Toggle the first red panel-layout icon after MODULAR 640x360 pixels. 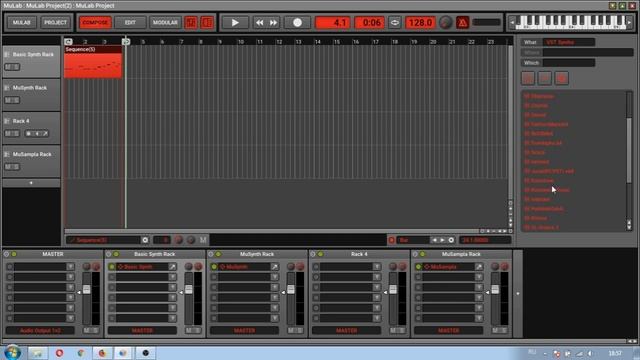click(191, 22)
